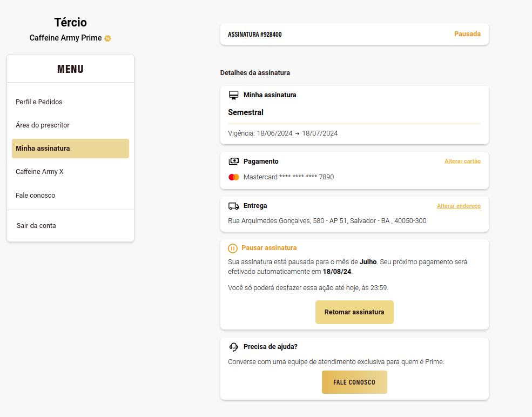Click the Entrega heading
The height and width of the screenshot is (417, 532).
coord(255,206)
